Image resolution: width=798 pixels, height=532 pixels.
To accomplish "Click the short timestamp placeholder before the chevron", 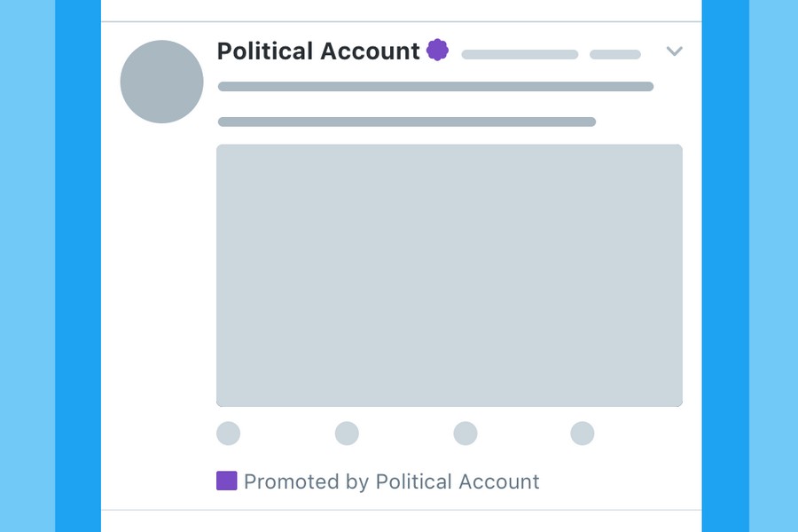I will click(615, 55).
